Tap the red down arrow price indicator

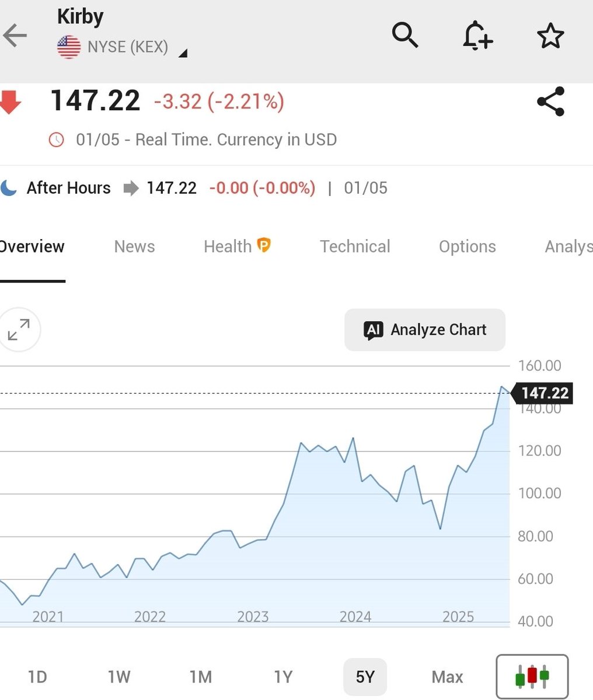pos(10,101)
